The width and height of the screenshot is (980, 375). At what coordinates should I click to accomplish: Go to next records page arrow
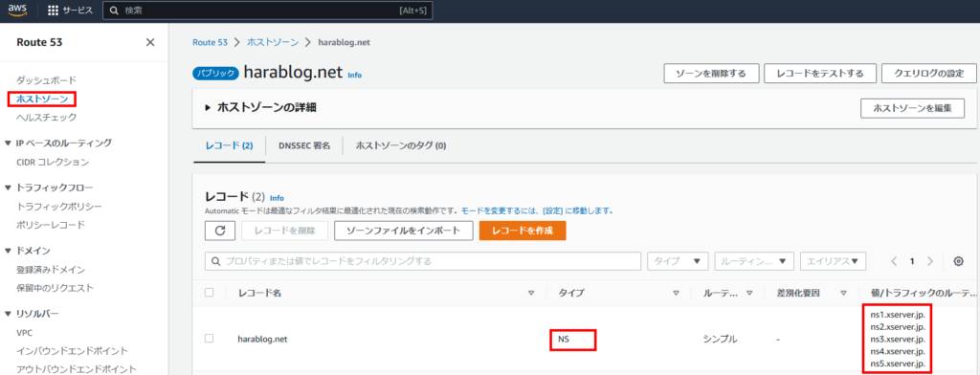click(x=930, y=261)
